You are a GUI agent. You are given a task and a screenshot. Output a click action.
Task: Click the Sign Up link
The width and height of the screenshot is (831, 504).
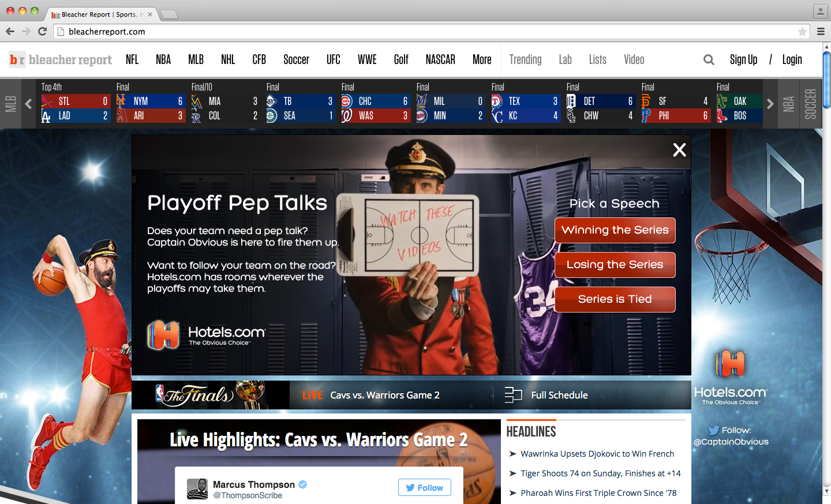[743, 59]
